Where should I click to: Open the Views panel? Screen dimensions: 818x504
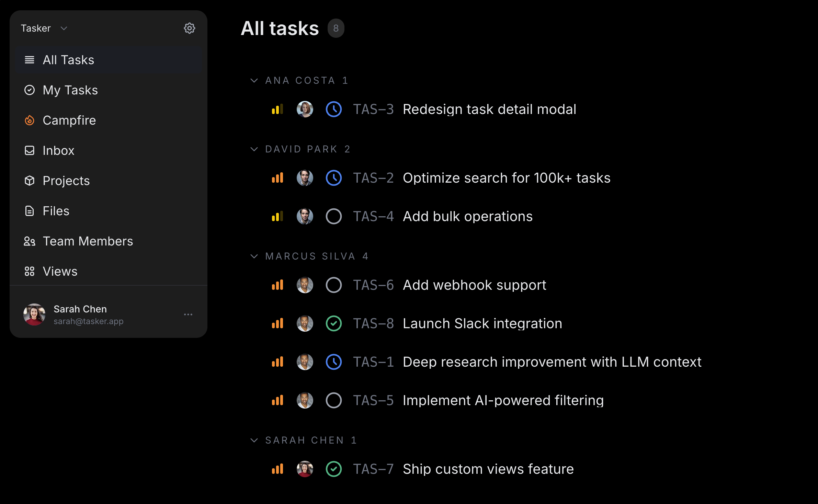[x=60, y=271]
